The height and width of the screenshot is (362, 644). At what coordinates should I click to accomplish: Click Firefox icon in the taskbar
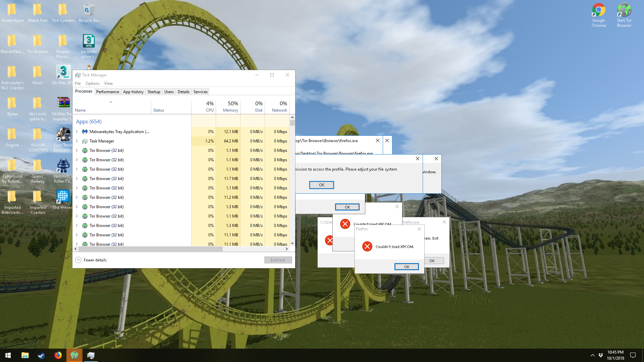pos(58,355)
